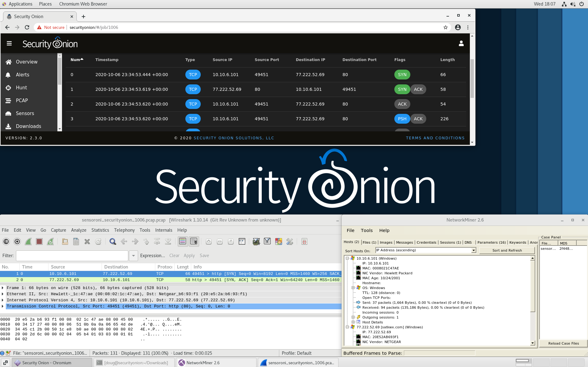The width and height of the screenshot is (588, 367).
Task: Open Wireshark Statistics menu
Action: tap(100, 230)
